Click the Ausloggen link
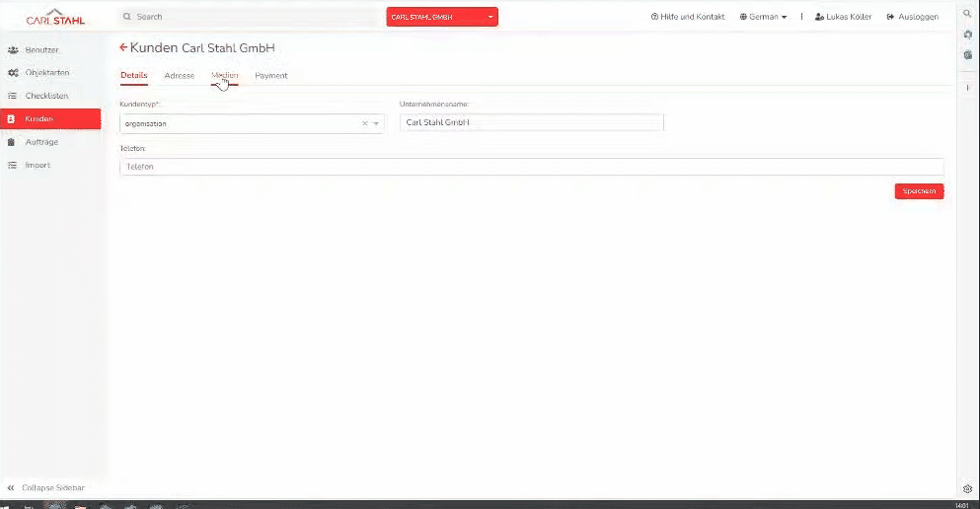The width and height of the screenshot is (980, 509). pyautogui.click(x=913, y=17)
